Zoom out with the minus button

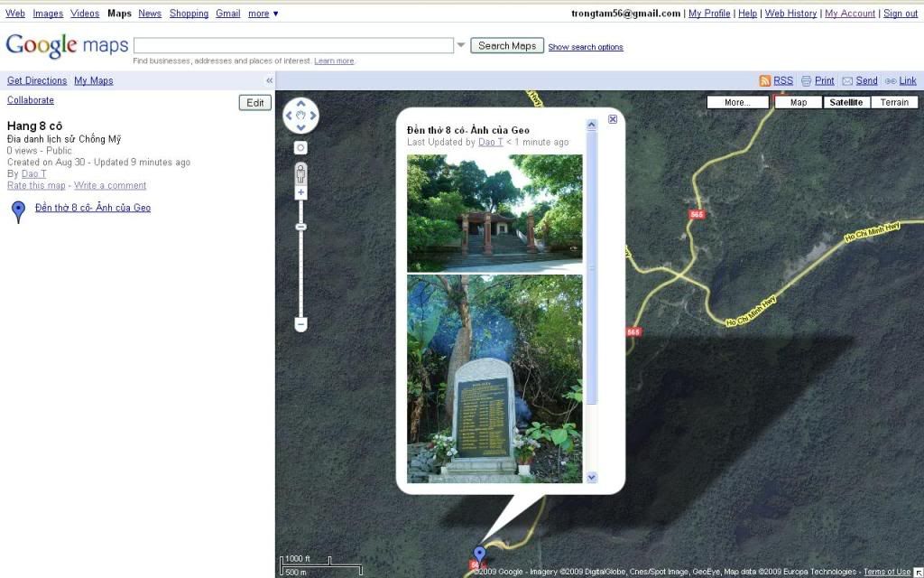pos(300,323)
